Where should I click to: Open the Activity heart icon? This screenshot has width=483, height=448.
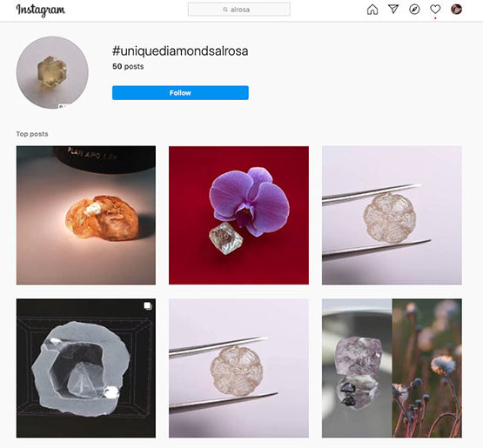click(435, 10)
